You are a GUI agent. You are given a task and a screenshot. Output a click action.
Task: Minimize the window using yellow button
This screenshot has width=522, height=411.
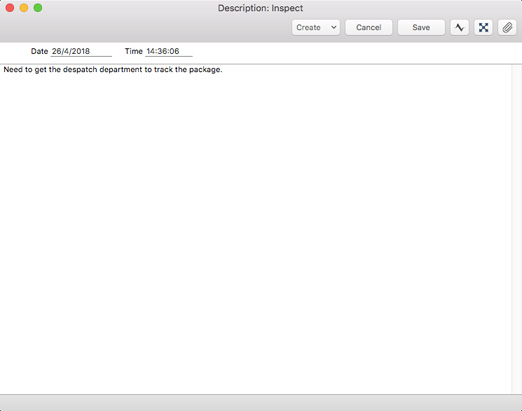24,8
